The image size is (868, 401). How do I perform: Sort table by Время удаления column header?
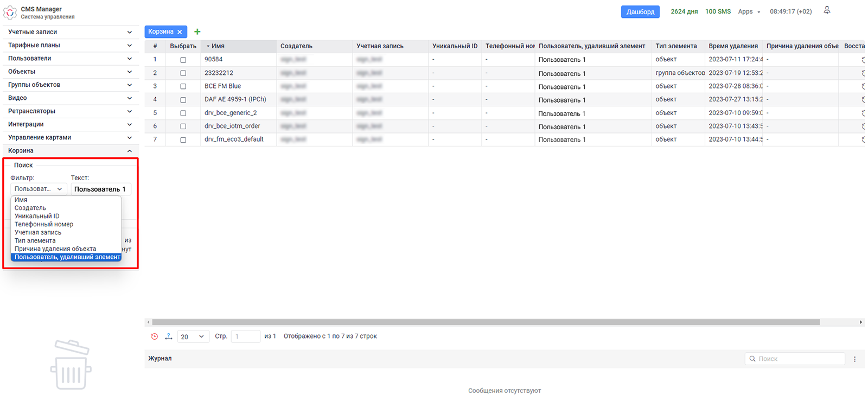[733, 46]
